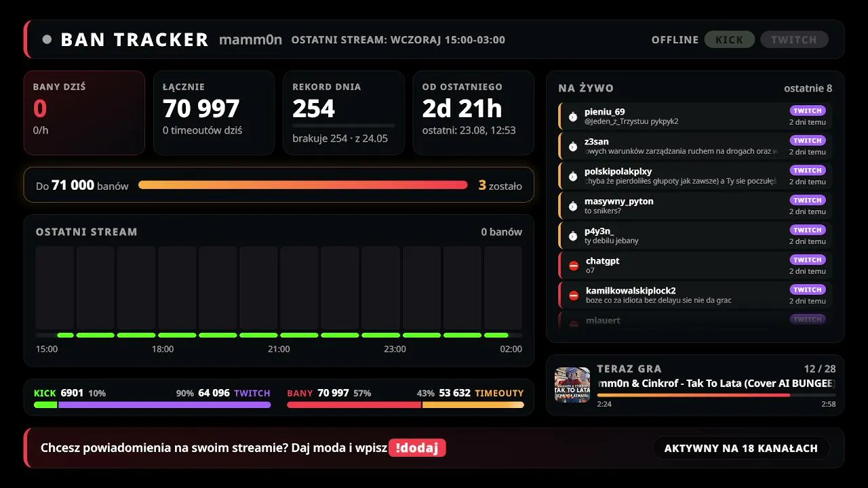
Task: Click the KICK versus TWITCH split bar
Action: coord(152,405)
